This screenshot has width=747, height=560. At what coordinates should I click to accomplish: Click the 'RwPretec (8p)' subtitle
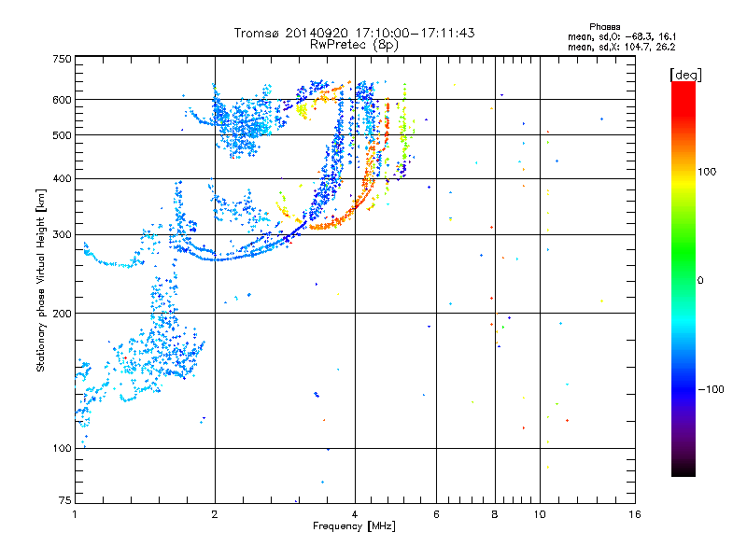click(x=354, y=45)
